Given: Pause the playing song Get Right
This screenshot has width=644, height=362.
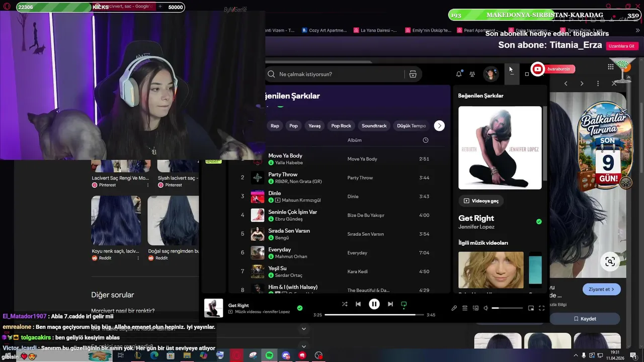Looking at the screenshot, I should 374,304.
